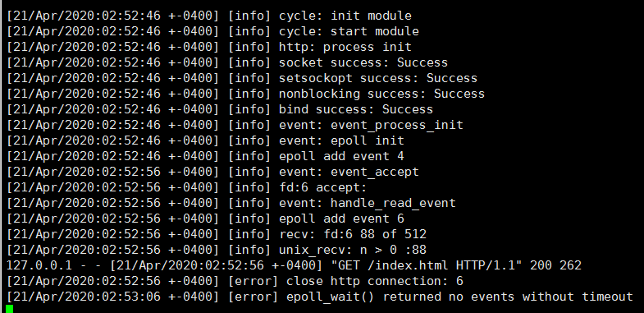The height and width of the screenshot is (313, 644).
Task: Click the 'event: handle_read_event' log text
Action: click(368, 203)
